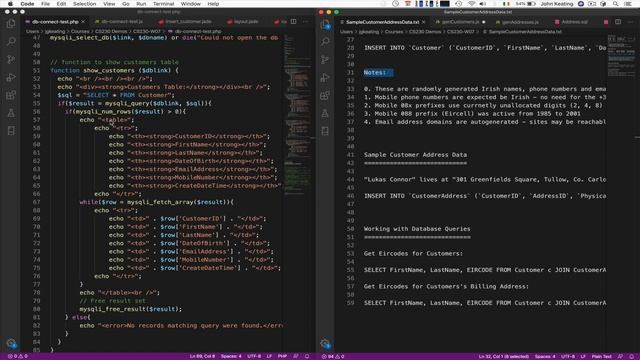The height and width of the screenshot is (360, 640).
Task: Open Explorer in left VS Code window
Action: point(11,24)
